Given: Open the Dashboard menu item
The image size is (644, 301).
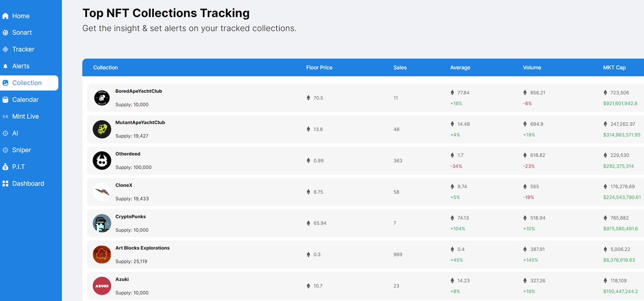Looking at the screenshot, I should [x=28, y=183].
